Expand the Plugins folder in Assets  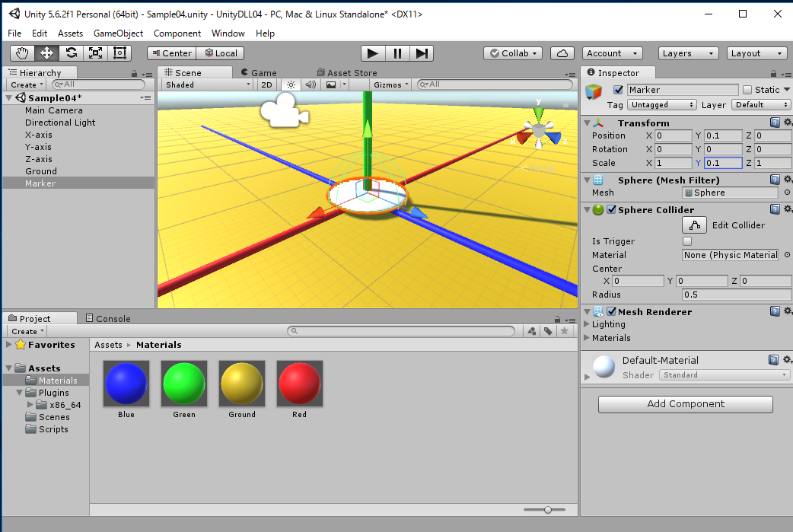[x=20, y=393]
